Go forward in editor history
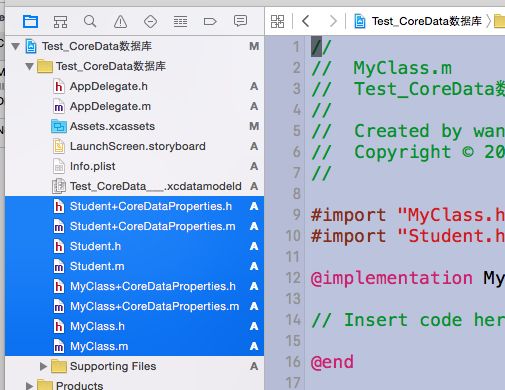The height and width of the screenshot is (390, 505). click(333, 21)
